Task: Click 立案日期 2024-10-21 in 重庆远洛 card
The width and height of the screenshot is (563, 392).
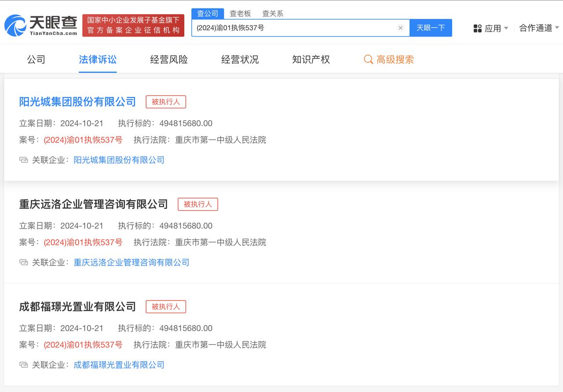Action: click(82, 226)
